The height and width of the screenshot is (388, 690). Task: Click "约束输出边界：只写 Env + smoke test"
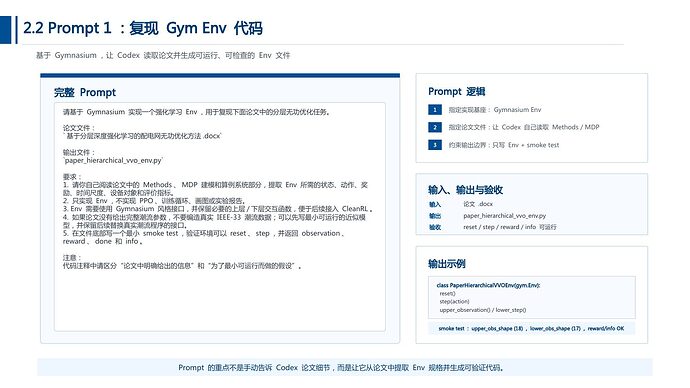click(504, 145)
